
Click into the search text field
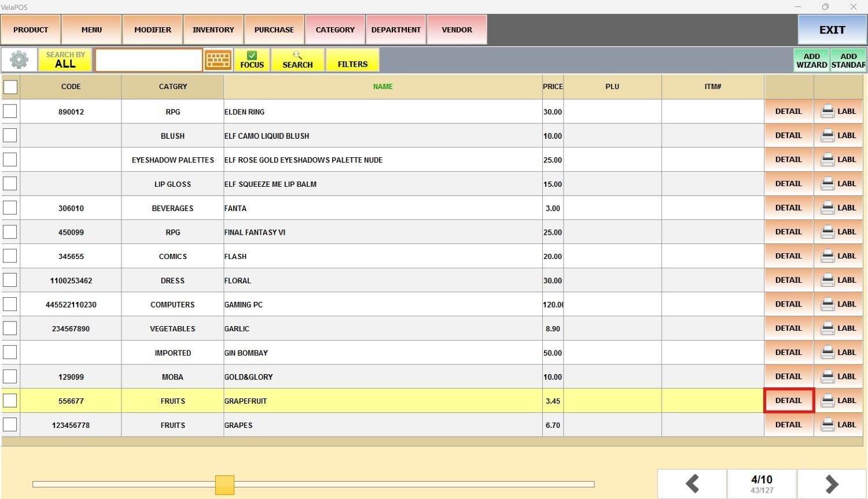(x=149, y=60)
